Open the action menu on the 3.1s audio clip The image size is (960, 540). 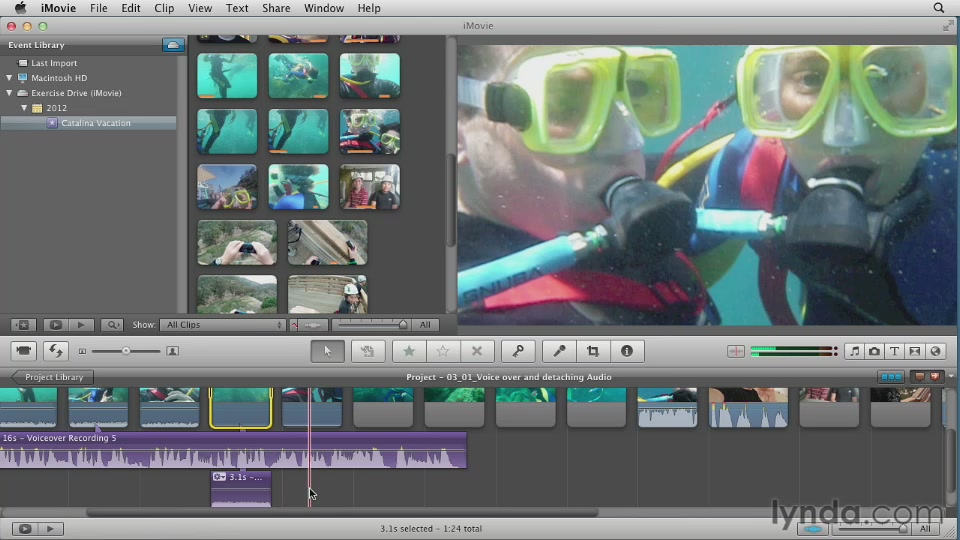click(x=219, y=477)
